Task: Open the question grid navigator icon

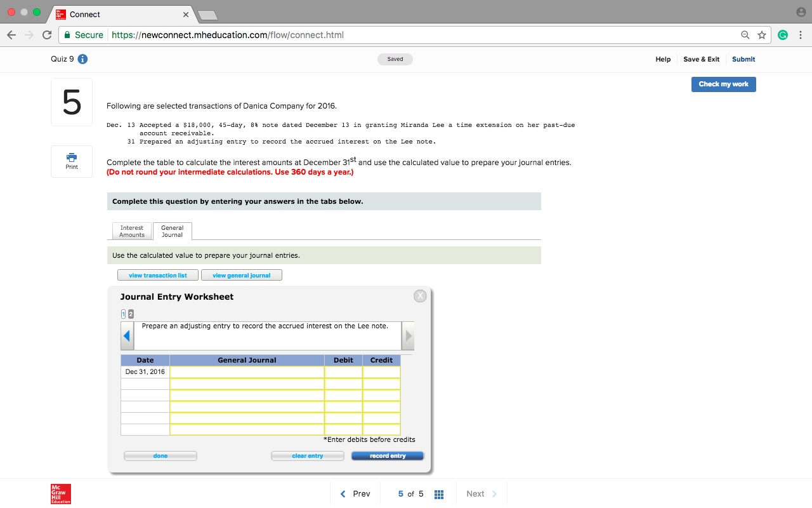Action: coord(438,493)
